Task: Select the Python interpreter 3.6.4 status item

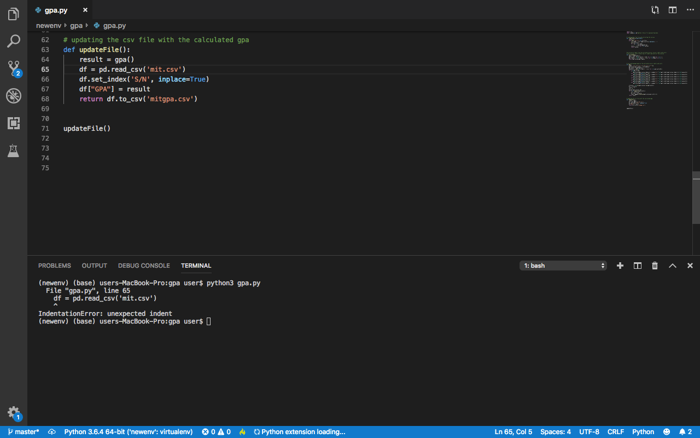Action: 128,432
